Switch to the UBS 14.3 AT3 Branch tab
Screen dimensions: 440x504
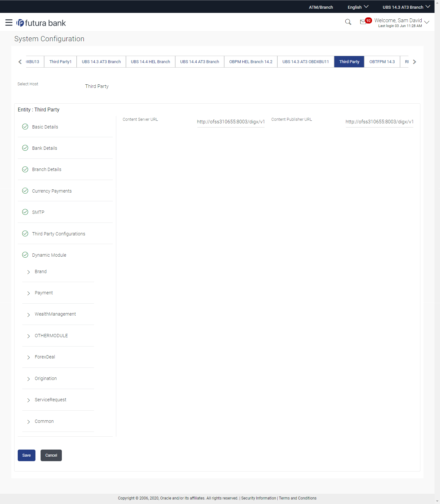point(101,62)
